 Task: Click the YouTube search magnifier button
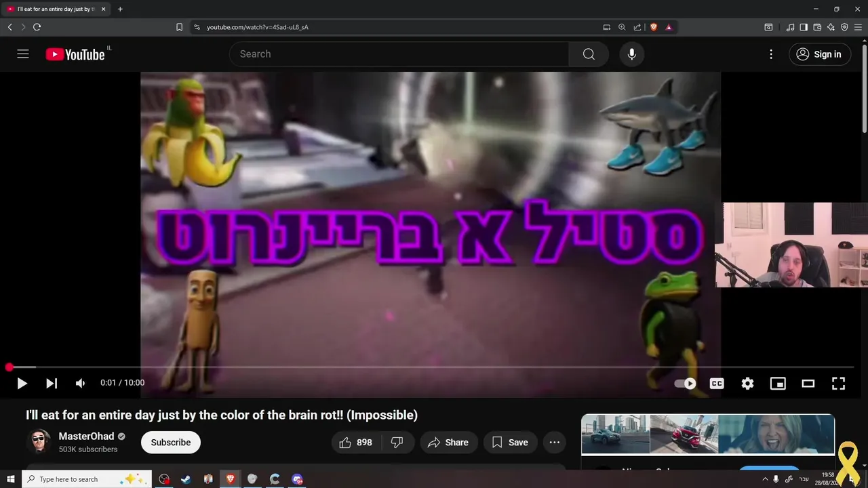coord(589,54)
